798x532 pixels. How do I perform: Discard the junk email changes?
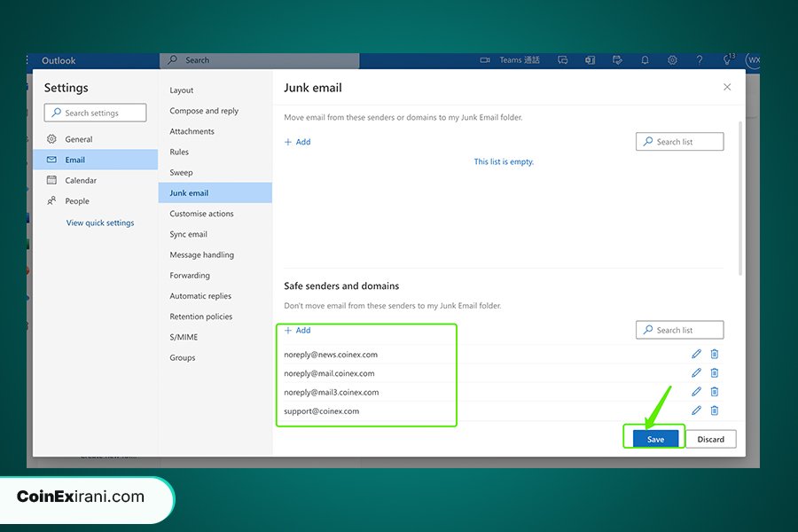(x=710, y=439)
